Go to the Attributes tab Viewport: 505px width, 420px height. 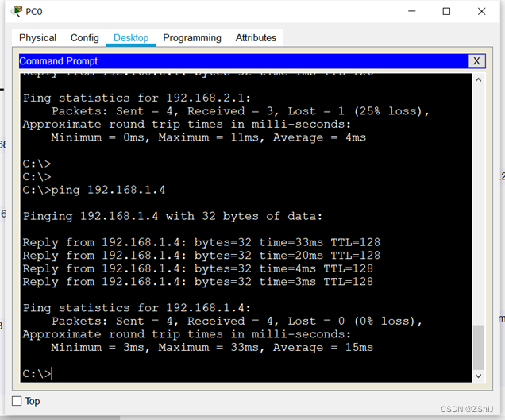point(256,38)
